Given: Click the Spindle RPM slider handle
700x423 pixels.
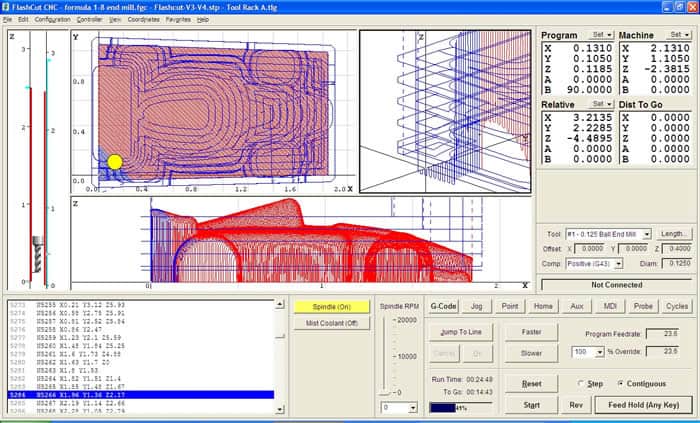Looking at the screenshot, I should coord(383,393).
